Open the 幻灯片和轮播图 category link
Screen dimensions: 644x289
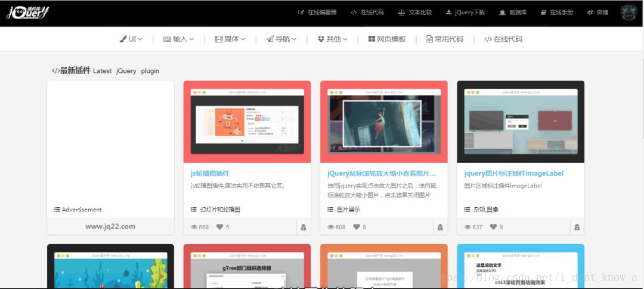click(x=220, y=210)
